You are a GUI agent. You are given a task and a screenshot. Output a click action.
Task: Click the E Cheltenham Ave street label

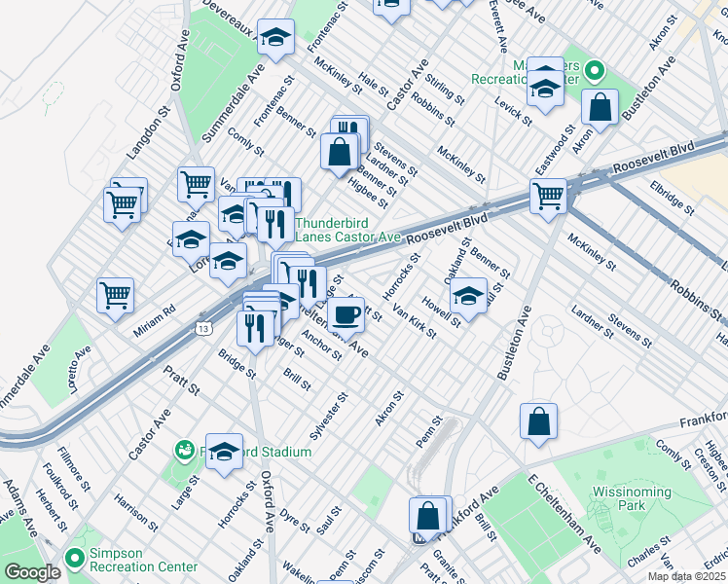pos(564,514)
